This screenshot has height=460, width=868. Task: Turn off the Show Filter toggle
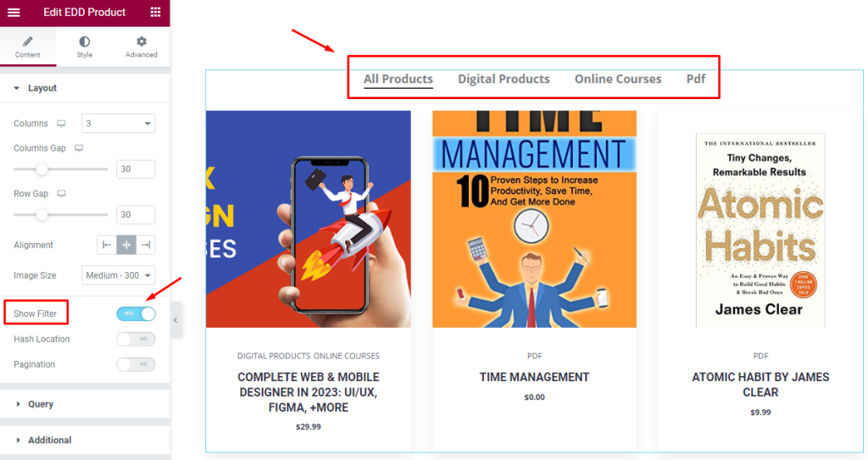pos(136,313)
